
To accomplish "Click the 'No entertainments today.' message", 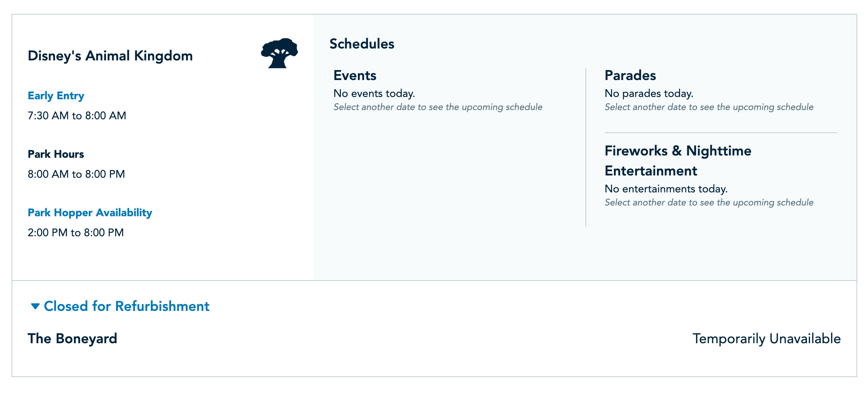I will 666,189.
